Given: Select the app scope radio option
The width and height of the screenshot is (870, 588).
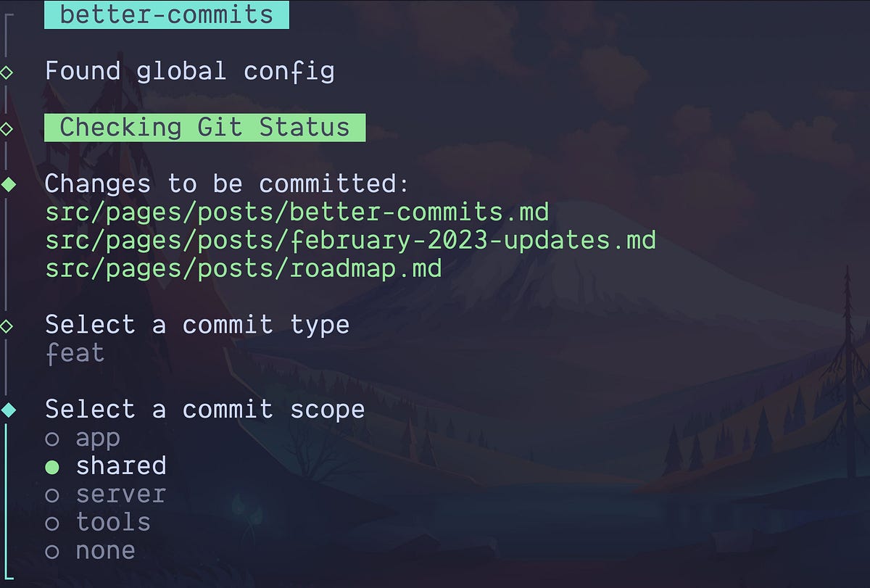Looking at the screenshot, I should tap(82, 439).
